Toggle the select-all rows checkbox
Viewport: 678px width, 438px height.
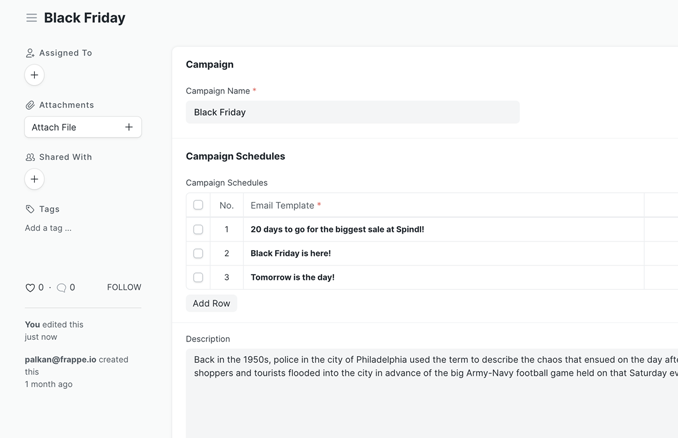(x=198, y=205)
